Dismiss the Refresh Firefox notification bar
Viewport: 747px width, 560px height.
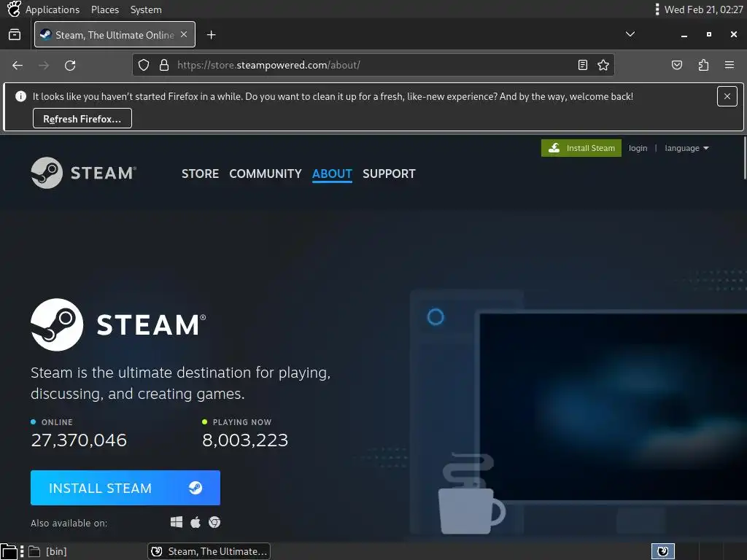727,96
